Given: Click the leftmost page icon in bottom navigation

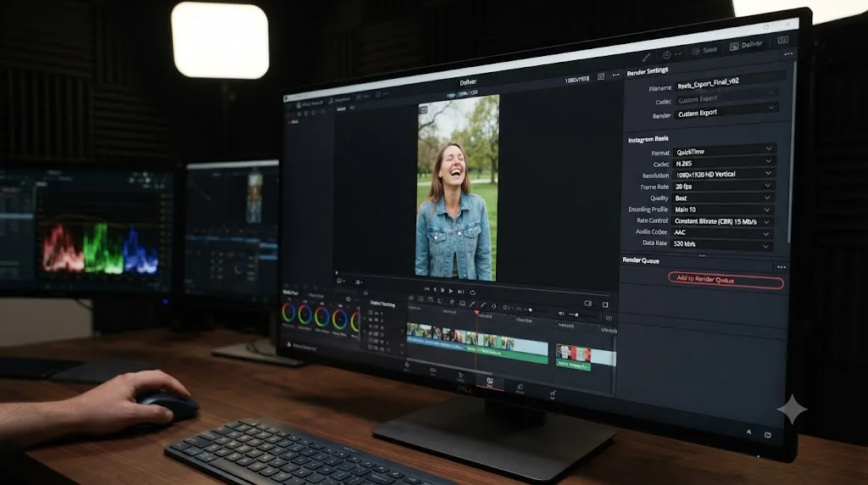Looking at the screenshot, I should coord(407,366).
